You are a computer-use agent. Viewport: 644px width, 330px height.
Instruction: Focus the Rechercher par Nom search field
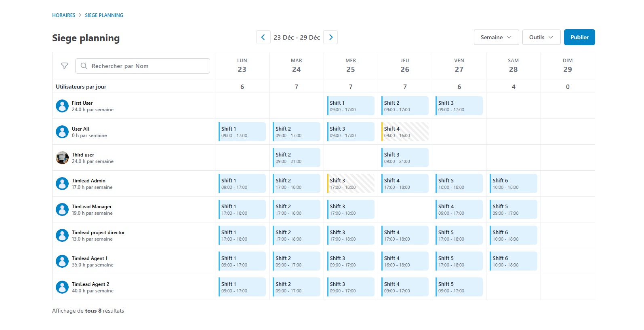click(x=145, y=66)
